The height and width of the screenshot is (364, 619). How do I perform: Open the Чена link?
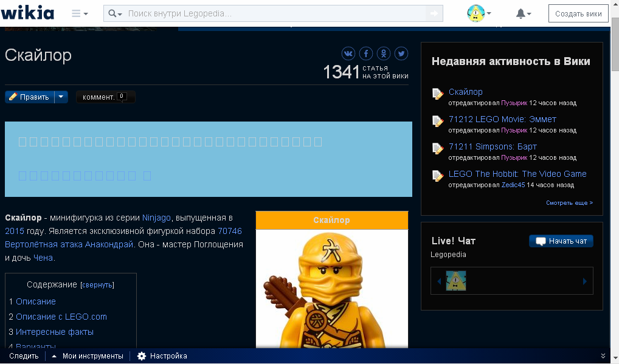(43, 258)
